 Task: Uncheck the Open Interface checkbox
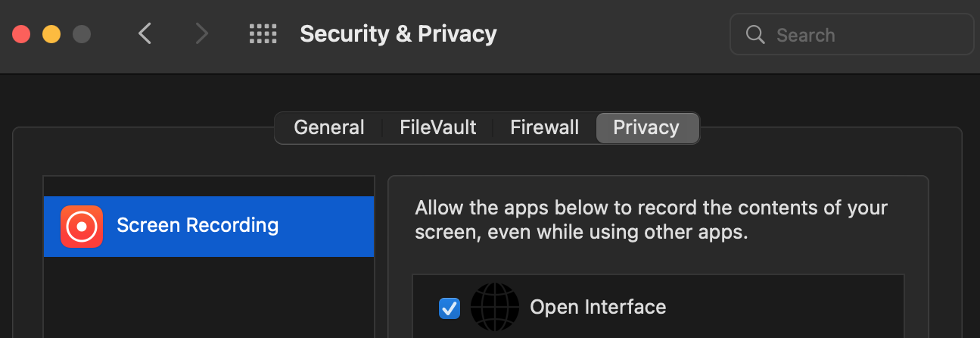450,308
